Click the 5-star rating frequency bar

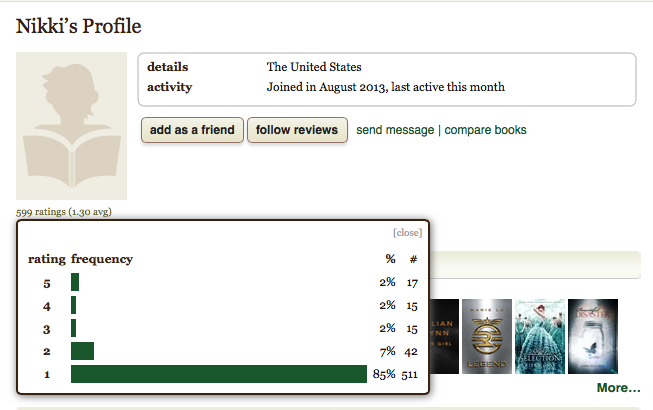pyautogui.click(x=75, y=282)
